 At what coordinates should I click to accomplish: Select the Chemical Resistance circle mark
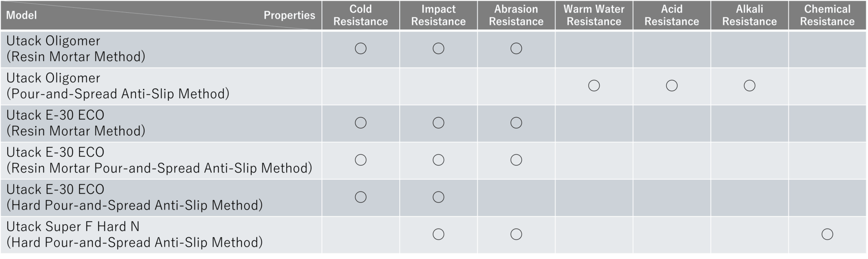pyautogui.click(x=827, y=234)
